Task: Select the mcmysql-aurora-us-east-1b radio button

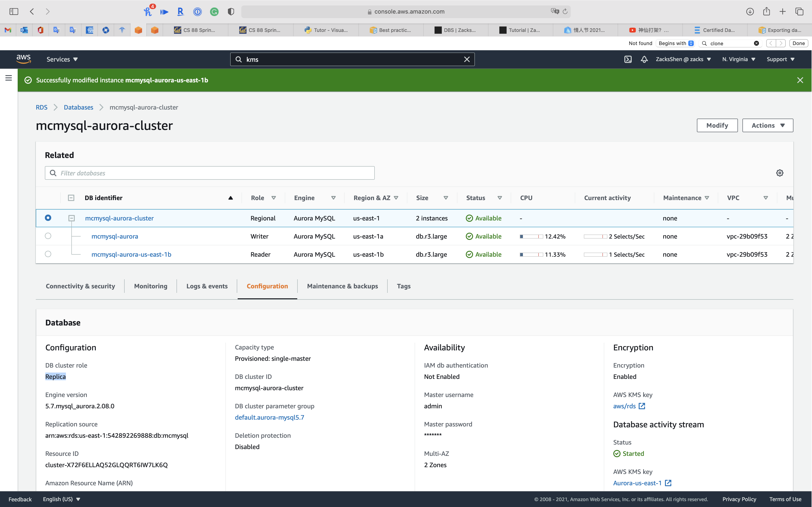Action: click(48, 254)
